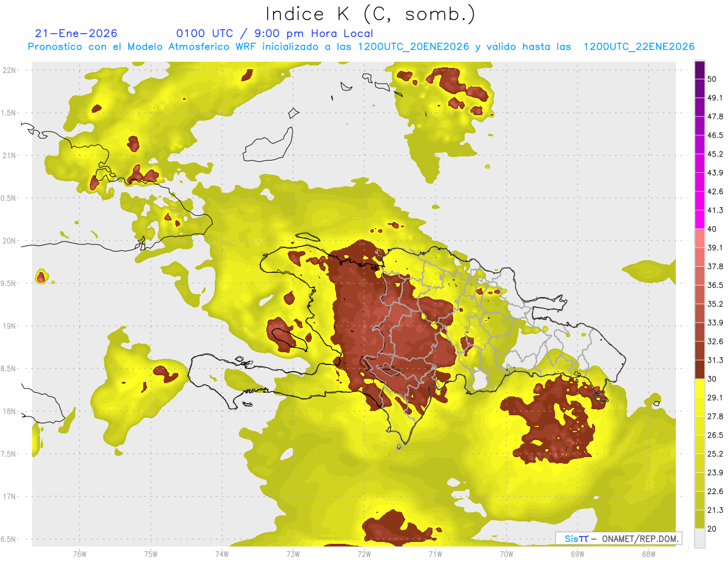The image size is (728, 562).
Task: Pick the bright magenta swatch between 40 and 41.3
Action: pyautogui.click(x=699, y=219)
